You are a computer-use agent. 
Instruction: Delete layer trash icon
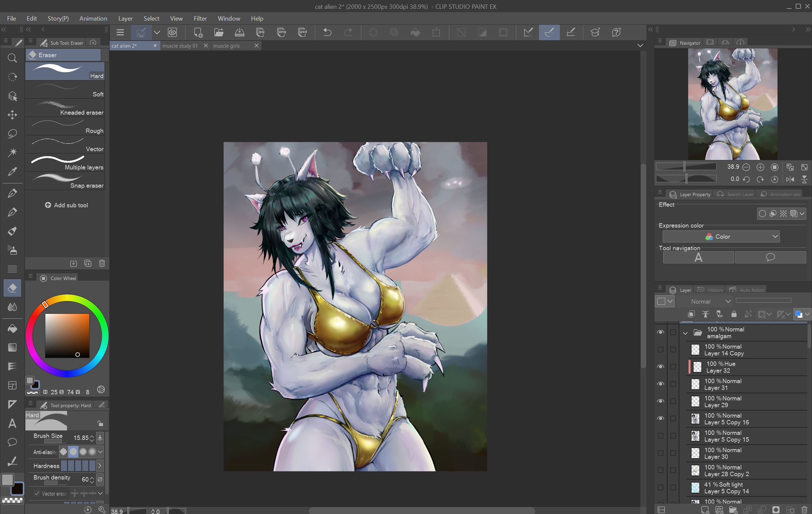805,510
